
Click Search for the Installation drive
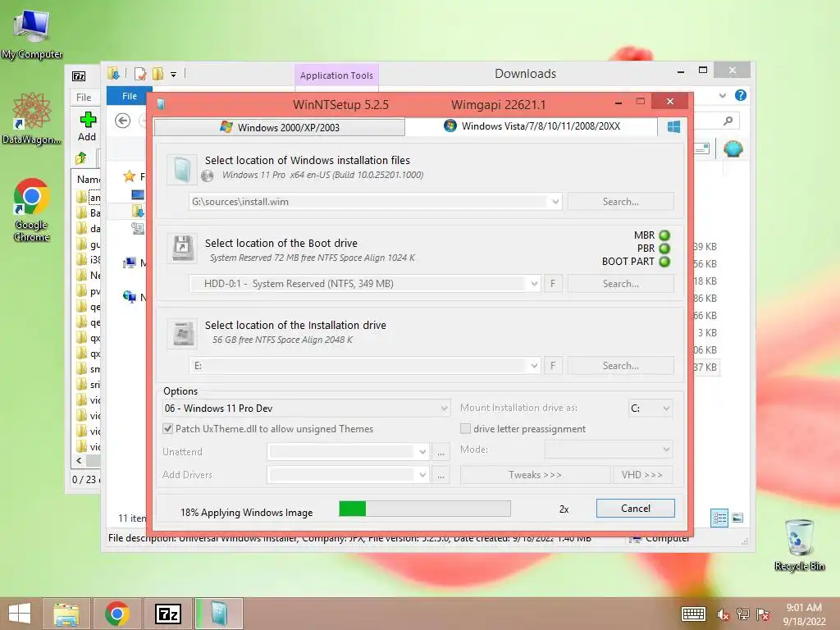(x=620, y=366)
